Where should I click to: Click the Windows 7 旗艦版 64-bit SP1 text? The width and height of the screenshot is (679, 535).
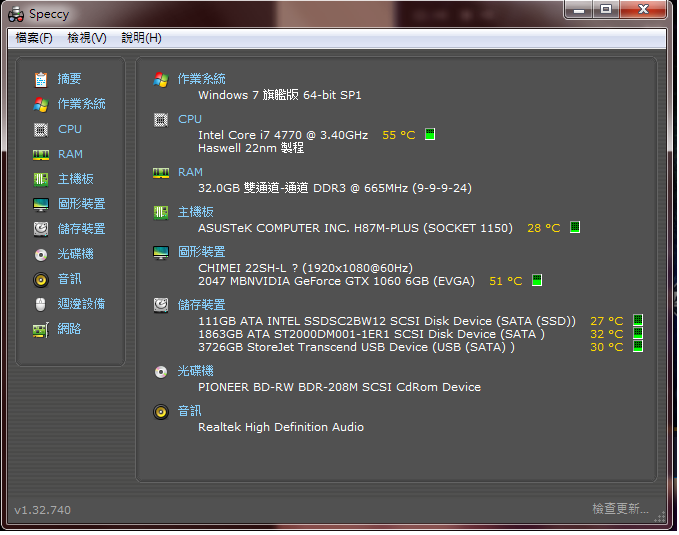(x=280, y=95)
